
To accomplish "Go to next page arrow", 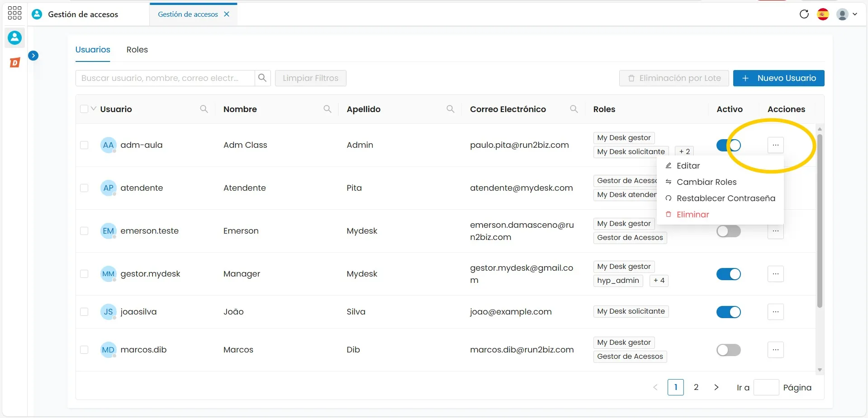I will tap(716, 387).
